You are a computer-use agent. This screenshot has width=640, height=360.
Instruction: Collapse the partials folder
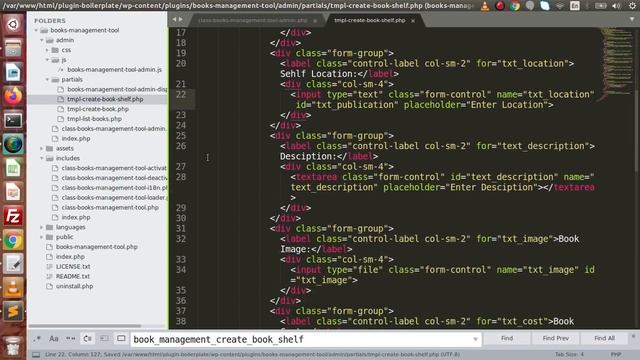pyautogui.click(x=47, y=80)
